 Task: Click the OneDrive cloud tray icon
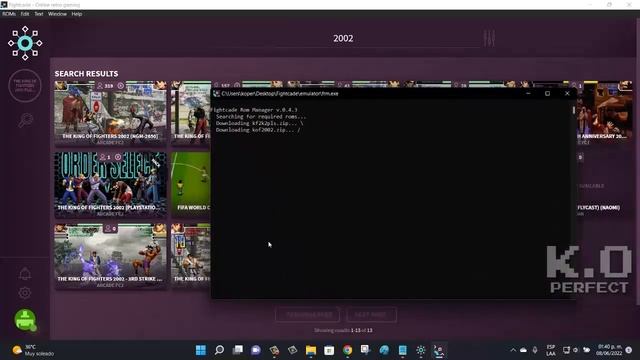point(523,350)
